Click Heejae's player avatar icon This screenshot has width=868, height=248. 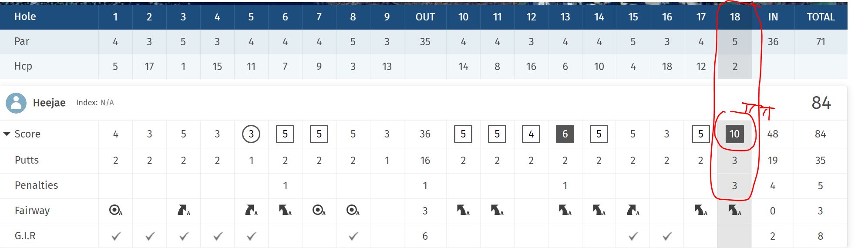click(x=16, y=103)
